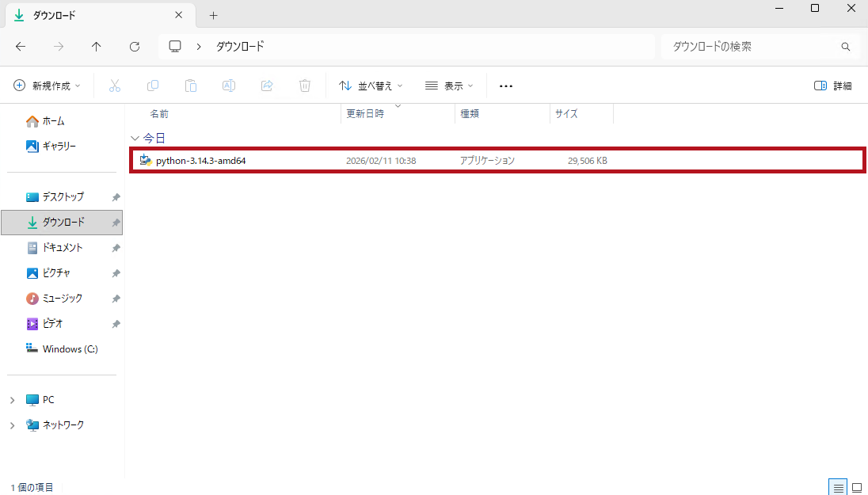Open the 並べ替え sort dropdown
The height and width of the screenshot is (495, 868).
371,86
